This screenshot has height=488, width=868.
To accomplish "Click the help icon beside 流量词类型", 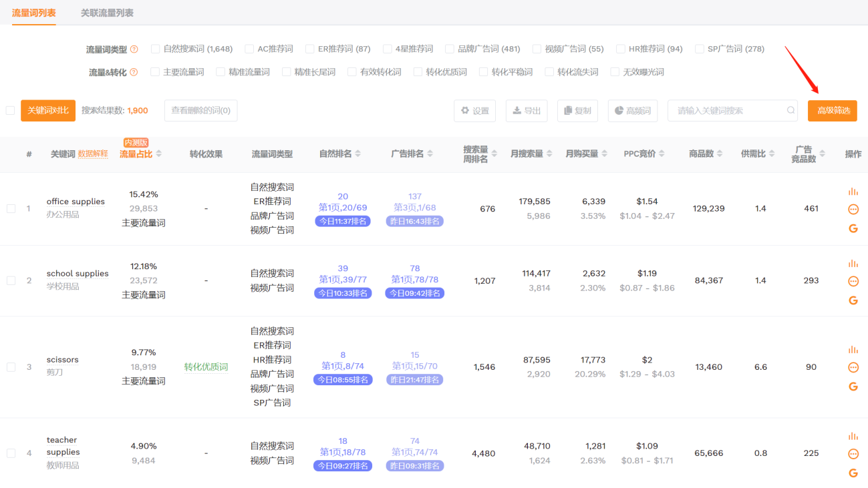I will point(134,49).
